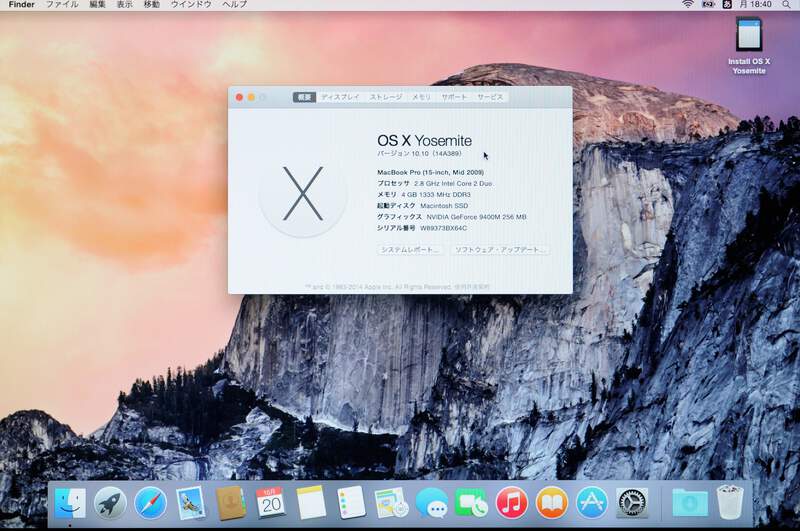The width and height of the screenshot is (800, 531).
Task: Open FaceTime icon in the Dock
Action: pyautogui.click(x=471, y=503)
